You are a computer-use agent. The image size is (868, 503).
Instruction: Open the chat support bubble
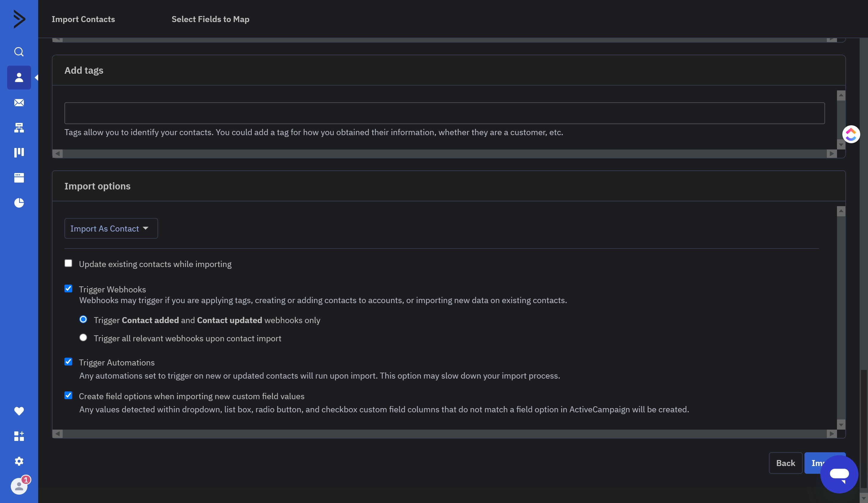[839, 474]
